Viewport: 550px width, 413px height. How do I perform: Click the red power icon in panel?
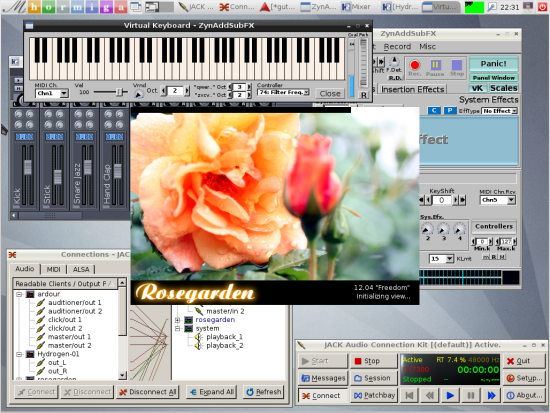542,6
